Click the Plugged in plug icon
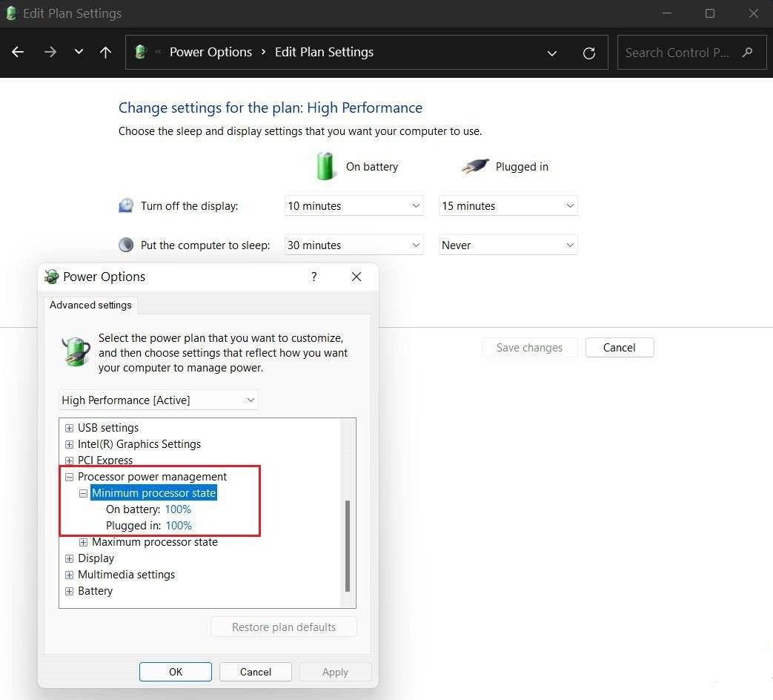 tap(474, 166)
